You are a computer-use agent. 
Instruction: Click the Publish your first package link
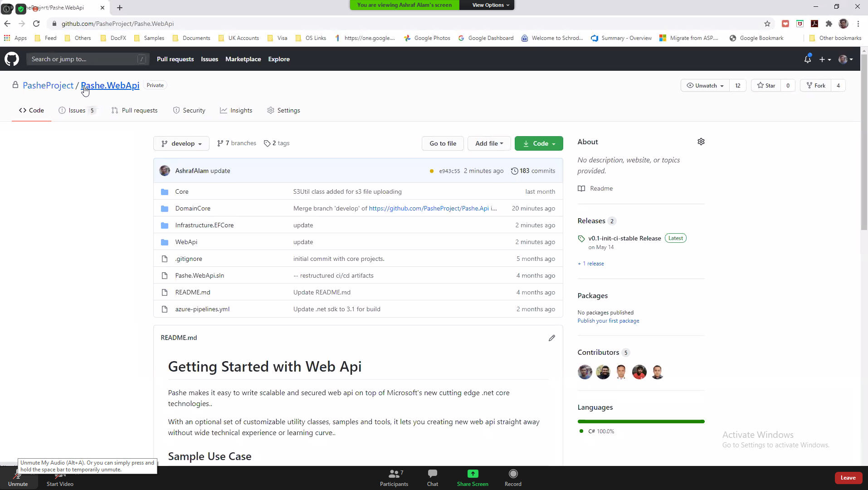[608, 321]
